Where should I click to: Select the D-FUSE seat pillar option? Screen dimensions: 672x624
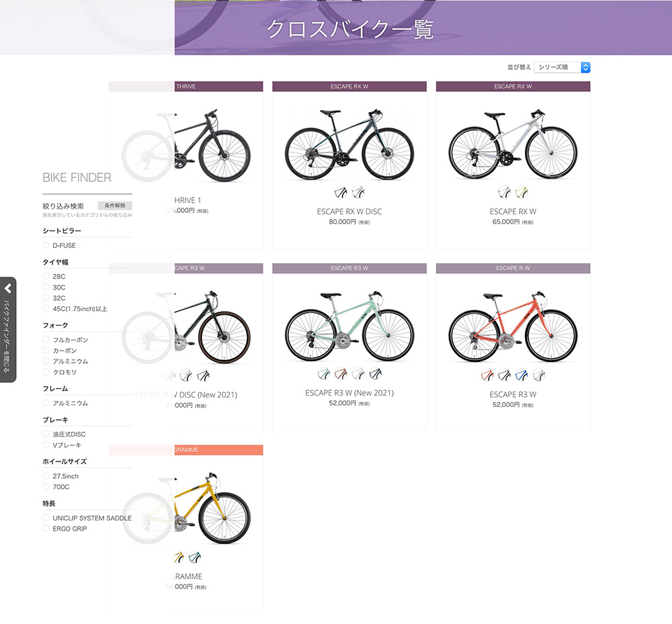pyautogui.click(x=46, y=246)
